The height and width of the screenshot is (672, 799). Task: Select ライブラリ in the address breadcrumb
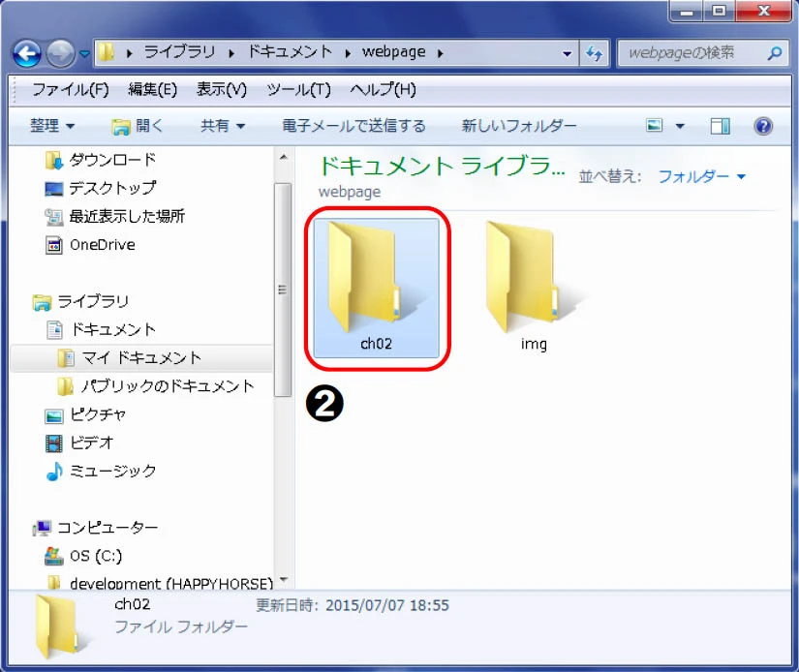(179, 52)
